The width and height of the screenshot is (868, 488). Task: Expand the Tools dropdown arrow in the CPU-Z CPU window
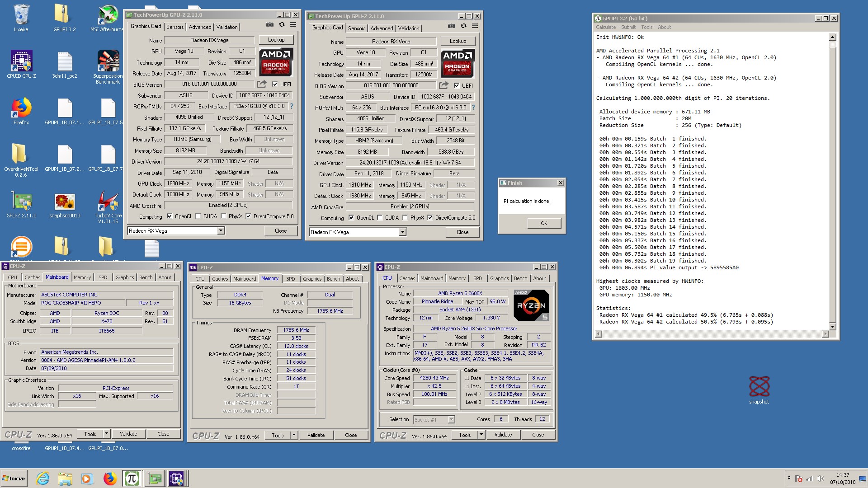point(481,435)
